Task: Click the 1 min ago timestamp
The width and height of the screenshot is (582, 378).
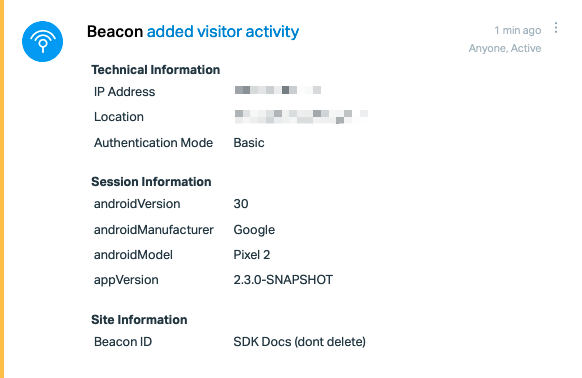Action: 517,30
